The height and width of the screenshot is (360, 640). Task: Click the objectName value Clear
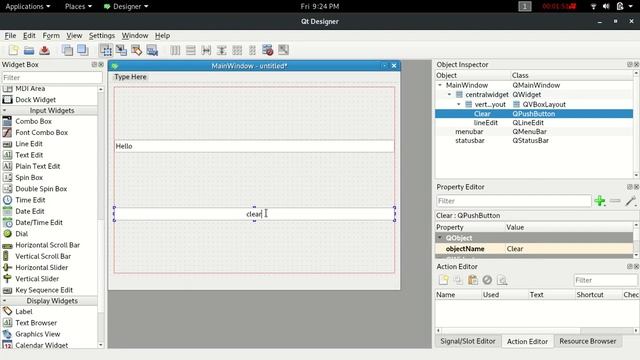click(569, 249)
